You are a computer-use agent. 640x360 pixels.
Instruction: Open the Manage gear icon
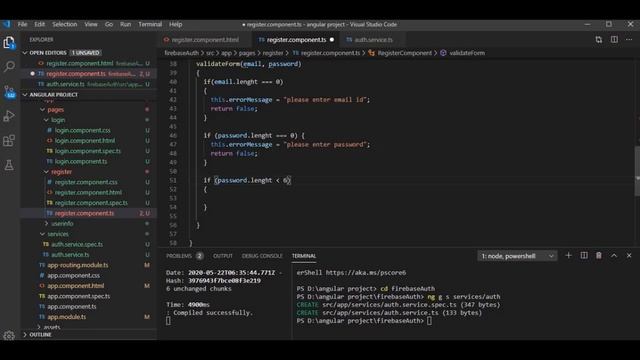click(9, 335)
